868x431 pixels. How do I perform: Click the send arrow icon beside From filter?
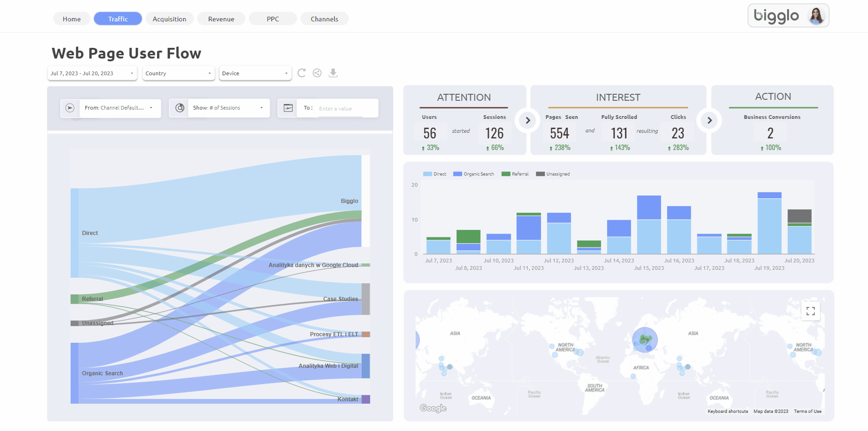coord(70,108)
